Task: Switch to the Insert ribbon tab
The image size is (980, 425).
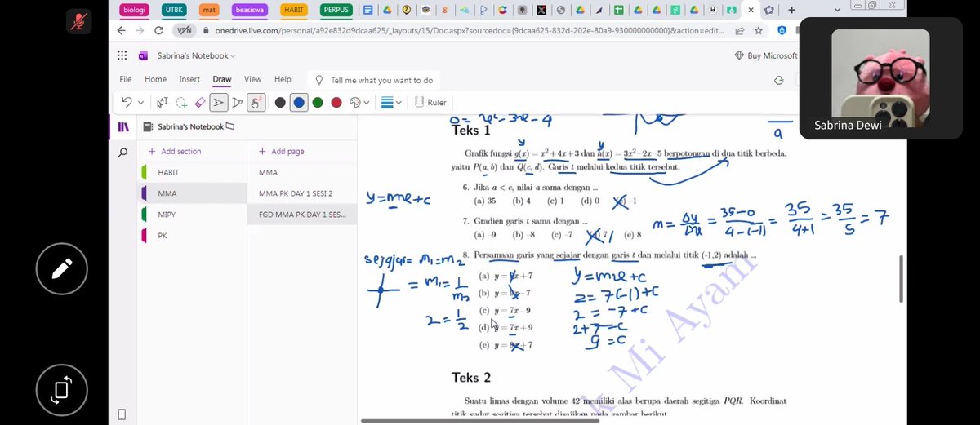Action: pos(189,79)
